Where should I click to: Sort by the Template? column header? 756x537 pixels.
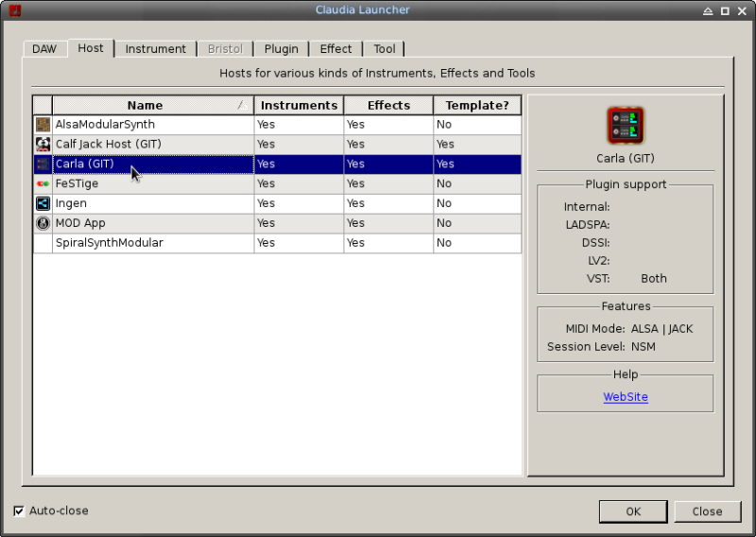[477, 105]
